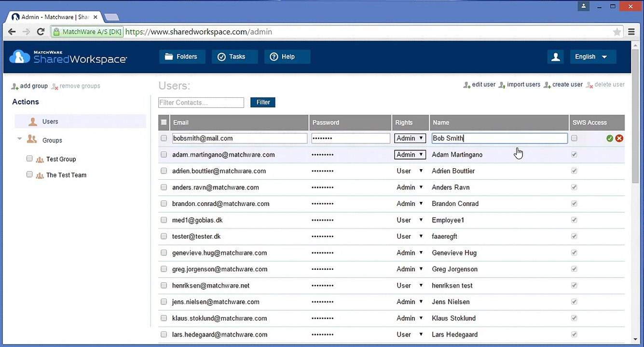Select the adrien.bouttier row checkbox

[164, 171]
